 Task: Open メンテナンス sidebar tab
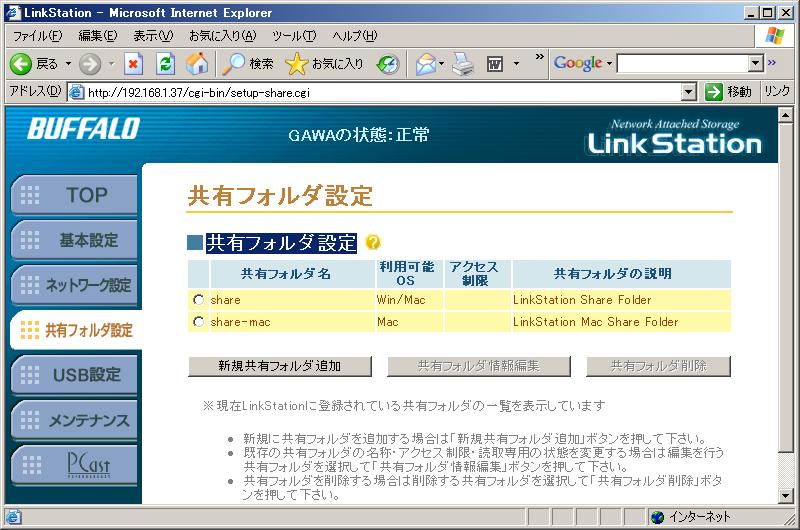(x=74, y=420)
